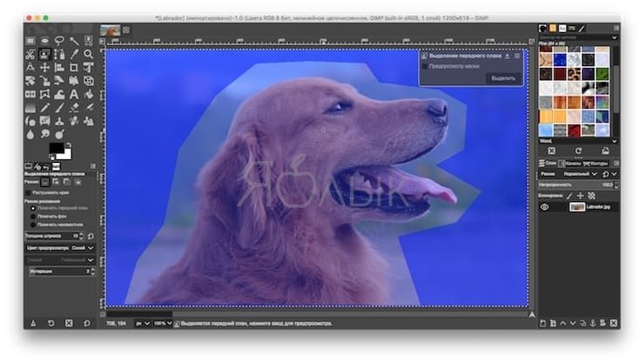Select the Fuzzy Select magic wand tool

pyautogui.click(x=74, y=41)
